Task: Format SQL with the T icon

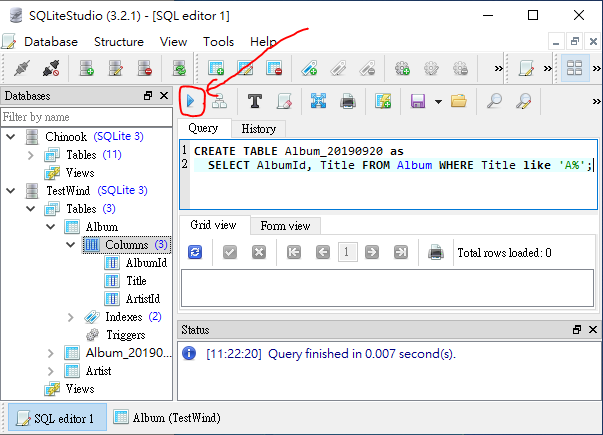Action: point(255,102)
